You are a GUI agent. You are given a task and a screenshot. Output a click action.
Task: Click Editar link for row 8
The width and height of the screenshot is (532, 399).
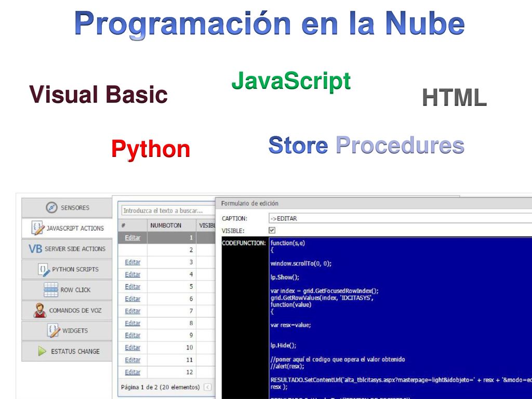pyautogui.click(x=132, y=323)
